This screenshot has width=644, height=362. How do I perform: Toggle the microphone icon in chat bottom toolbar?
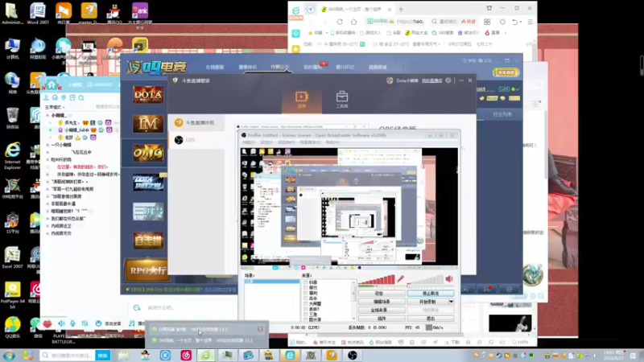72,323
